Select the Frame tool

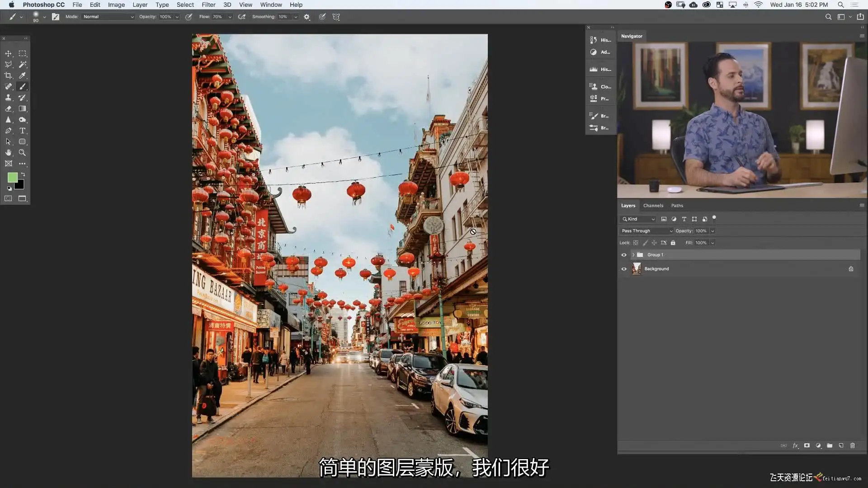8,164
